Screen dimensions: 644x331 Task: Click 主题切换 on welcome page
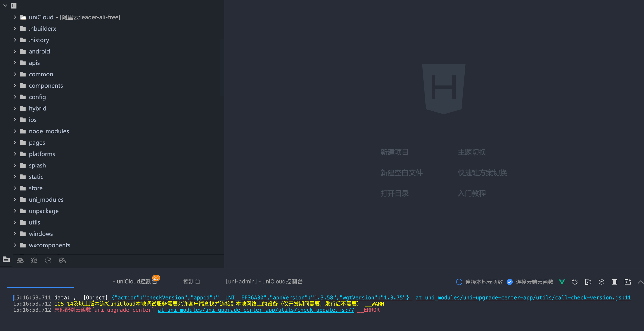[472, 152]
